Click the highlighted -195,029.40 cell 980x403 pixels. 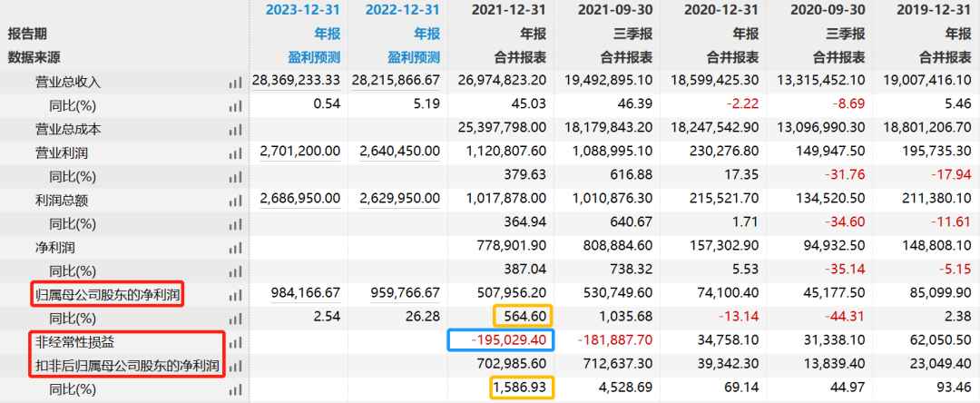(501, 339)
